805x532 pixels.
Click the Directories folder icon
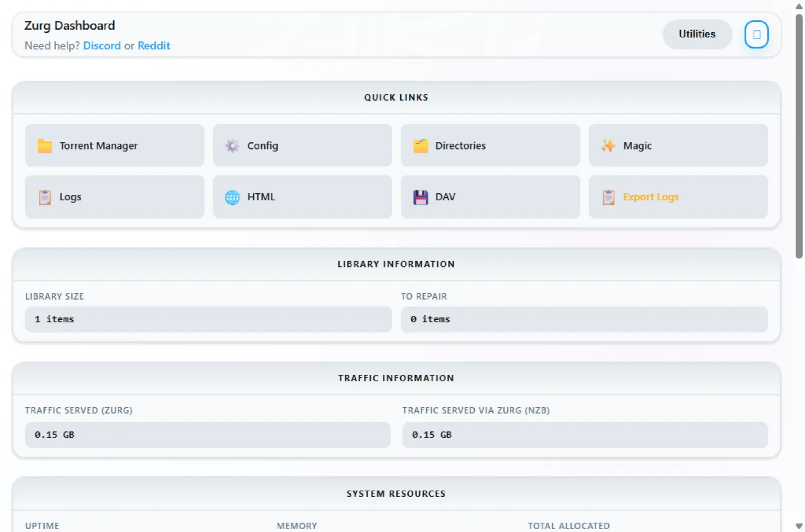tap(421, 146)
